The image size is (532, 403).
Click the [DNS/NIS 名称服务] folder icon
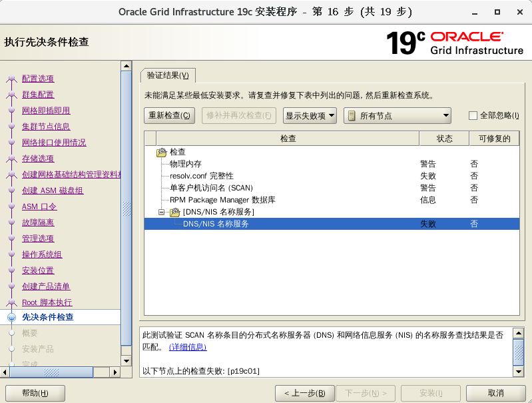pyautogui.click(x=174, y=212)
